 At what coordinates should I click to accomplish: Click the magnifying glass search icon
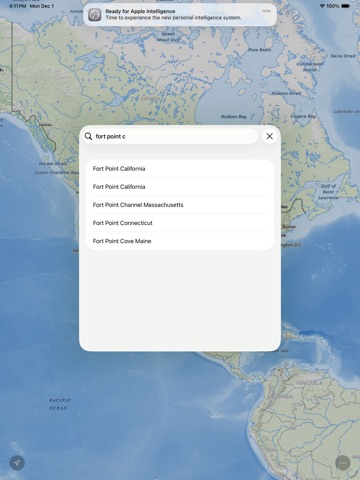click(x=88, y=136)
